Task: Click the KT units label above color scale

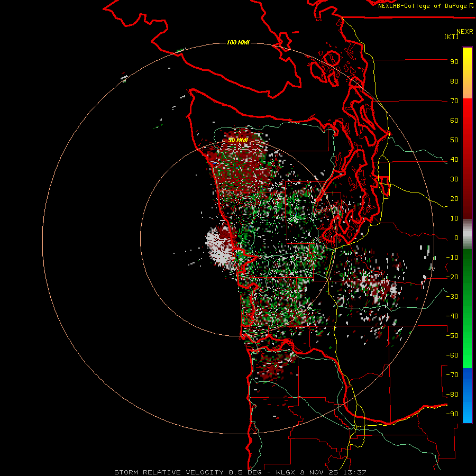Action: tap(452, 36)
